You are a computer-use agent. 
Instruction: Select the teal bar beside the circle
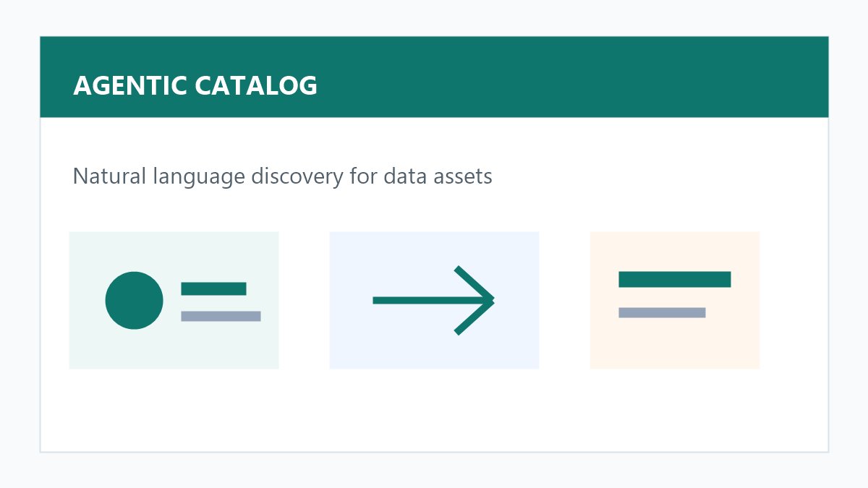click(x=213, y=288)
